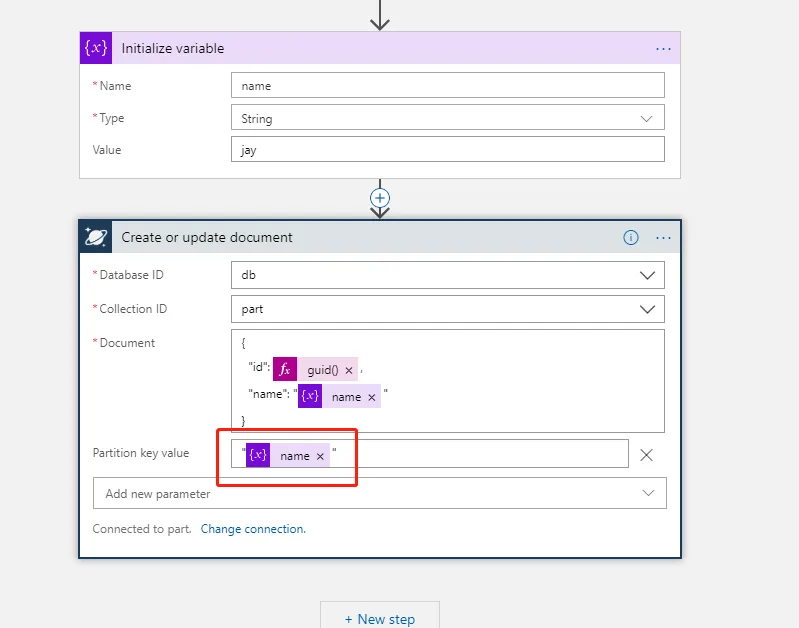Click the variable Name input field
The image size is (799, 628).
(448, 85)
